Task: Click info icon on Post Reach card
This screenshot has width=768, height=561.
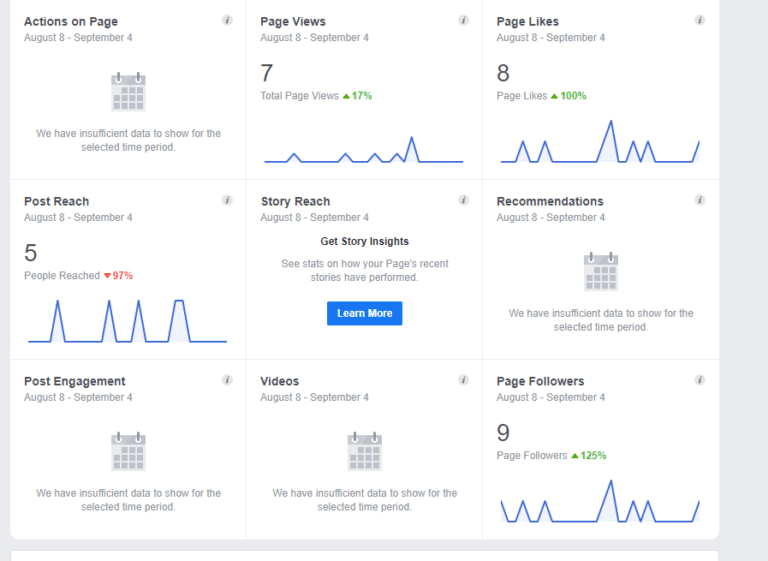Action: click(x=227, y=200)
